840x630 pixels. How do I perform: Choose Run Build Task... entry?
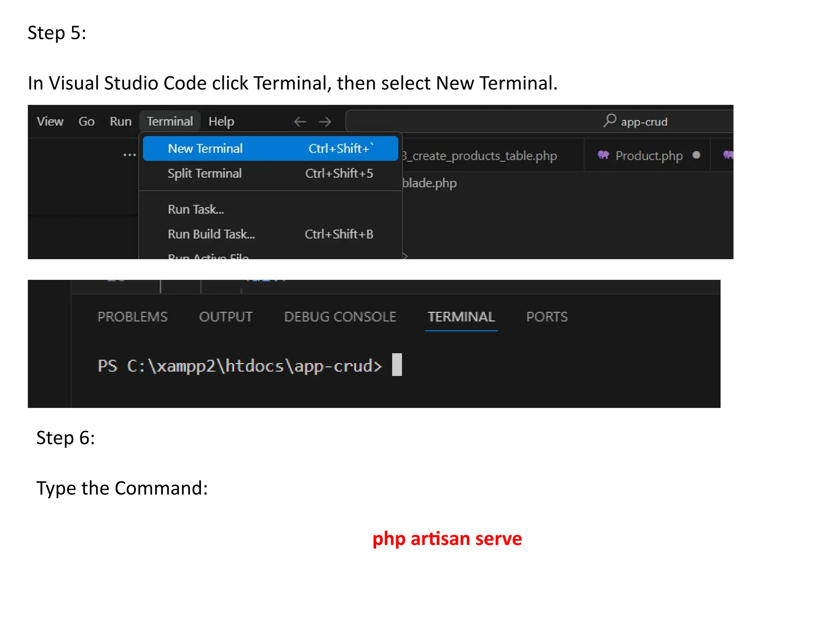pyautogui.click(x=271, y=234)
